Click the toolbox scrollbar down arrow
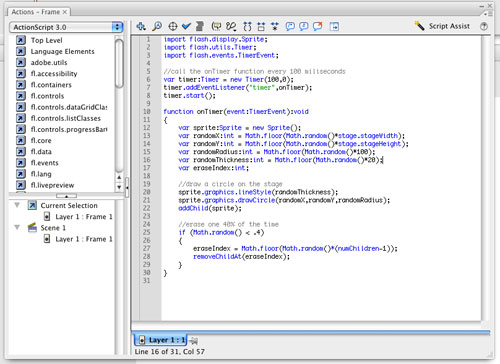The width and height of the screenshot is (500, 364). 119,187
